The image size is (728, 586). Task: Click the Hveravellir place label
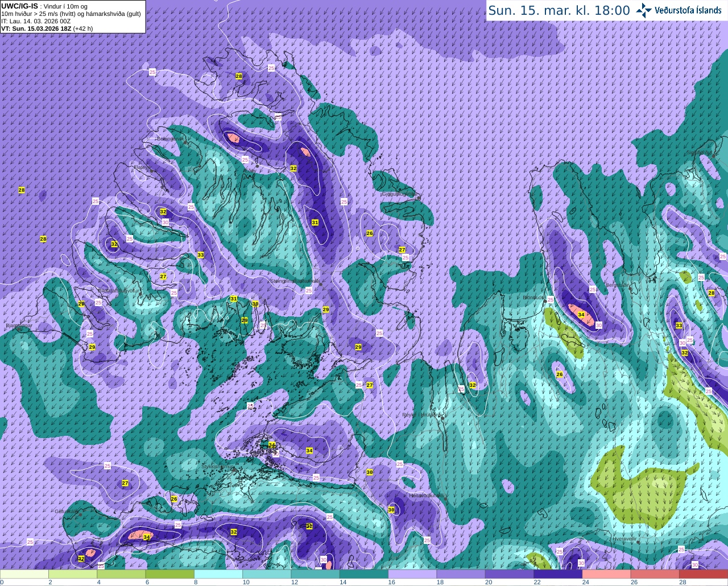(x=624, y=538)
